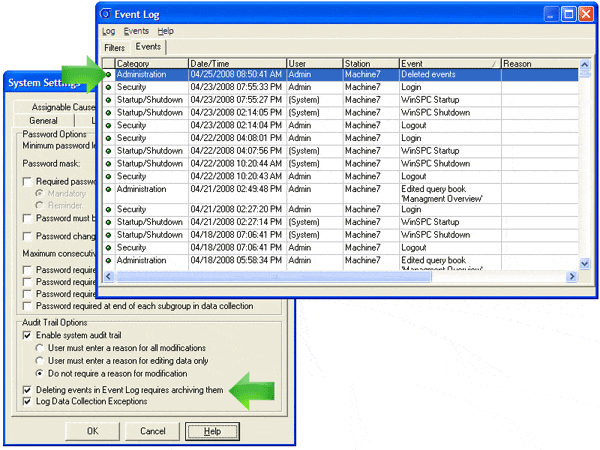Click right arrow of horizontal scrollbar
The width and height of the screenshot is (600, 450).
tap(572, 275)
